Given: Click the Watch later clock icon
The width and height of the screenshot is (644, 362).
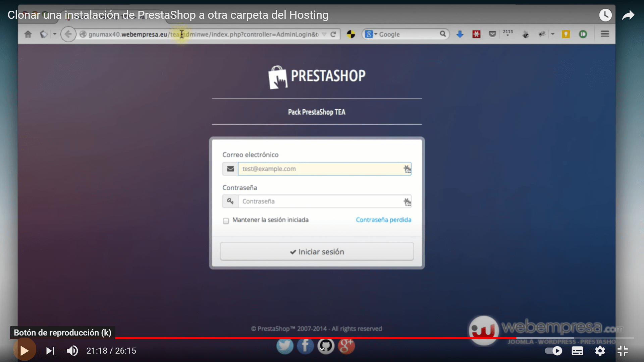Looking at the screenshot, I should point(605,15).
